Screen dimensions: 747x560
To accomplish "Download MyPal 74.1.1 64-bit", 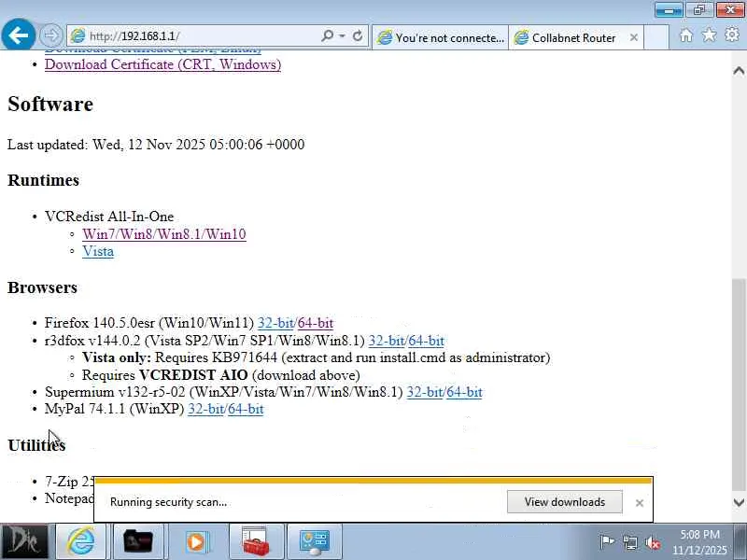I will pos(246,409).
